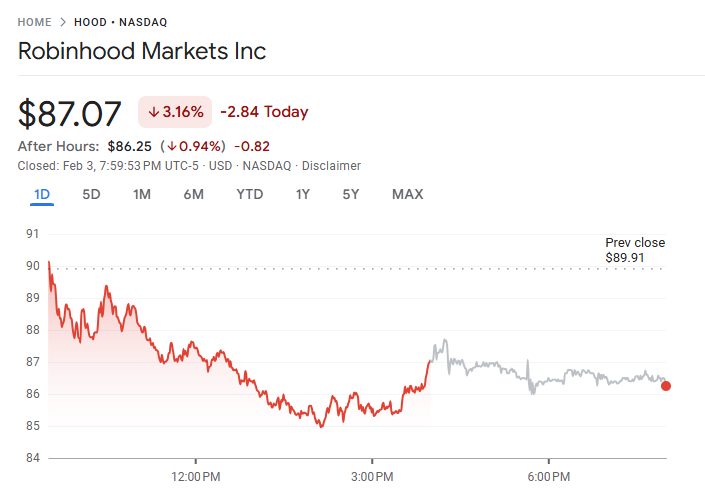Select the YTD range tab

click(x=249, y=194)
